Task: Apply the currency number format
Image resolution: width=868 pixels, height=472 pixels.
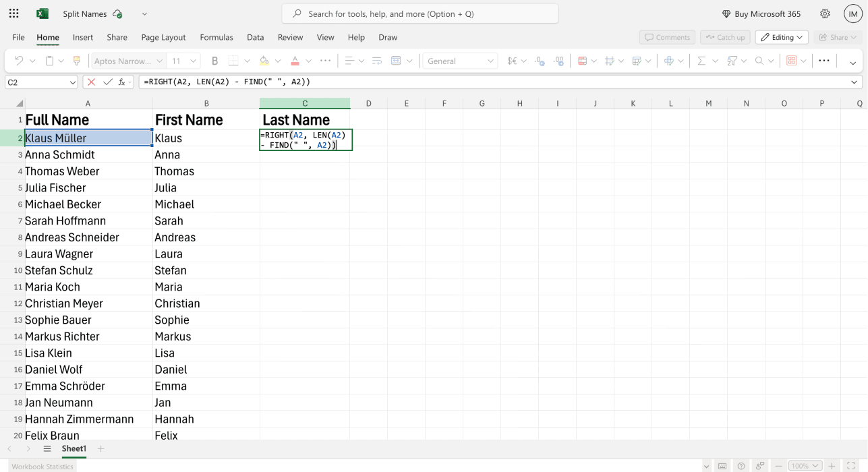Action: pyautogui.click(x=513, y=61)
